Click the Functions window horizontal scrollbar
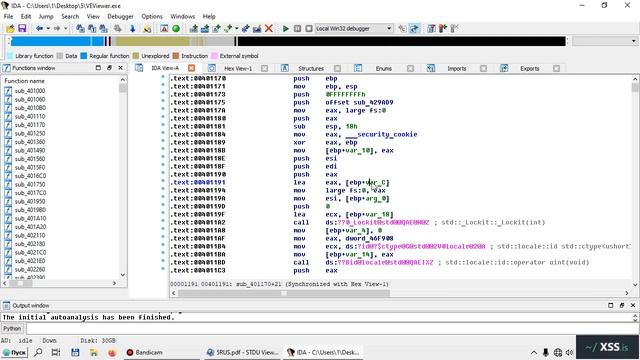Image resolution: width=640 pixels, height=360 pixels. pos(61,283)
